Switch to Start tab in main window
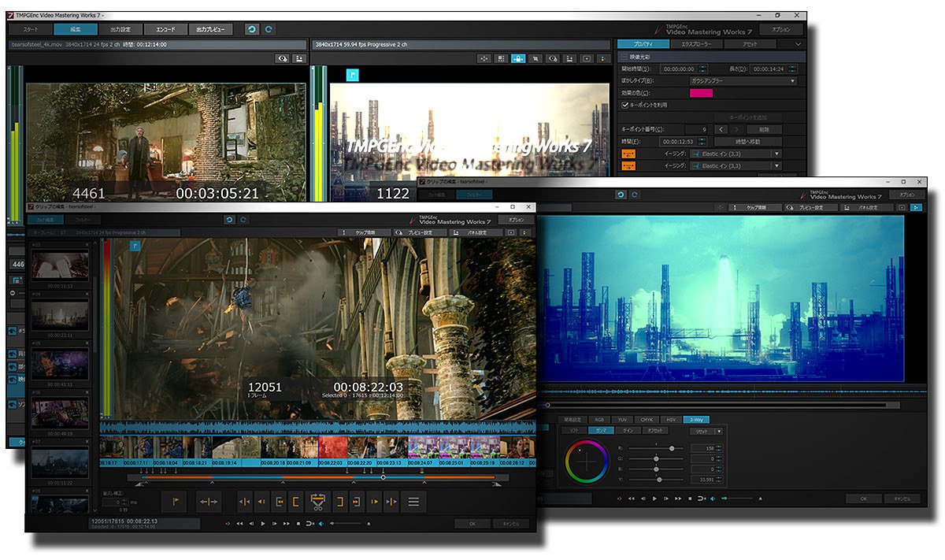This screenshot has height=560, width=945. [x=31, y=29]
